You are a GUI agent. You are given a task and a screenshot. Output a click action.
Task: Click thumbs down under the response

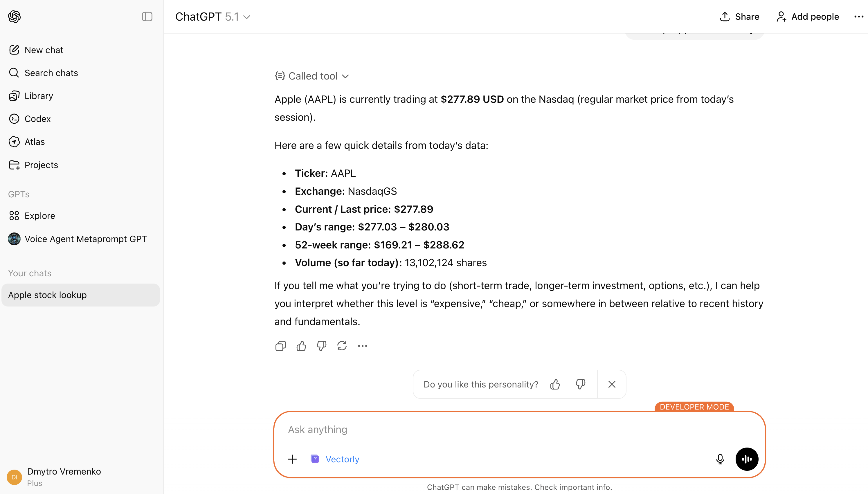[x=321, y=346]
